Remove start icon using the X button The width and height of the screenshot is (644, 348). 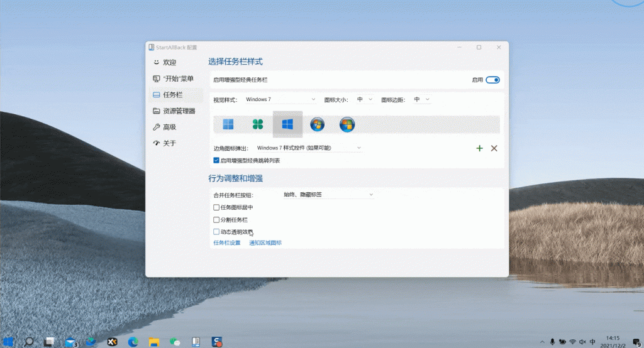tap(494, 148)
